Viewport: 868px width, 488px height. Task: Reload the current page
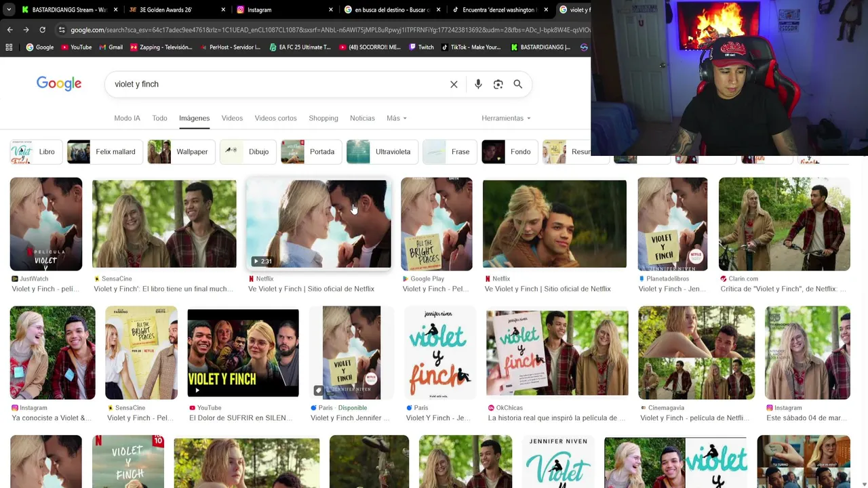[x=42, y=30]
